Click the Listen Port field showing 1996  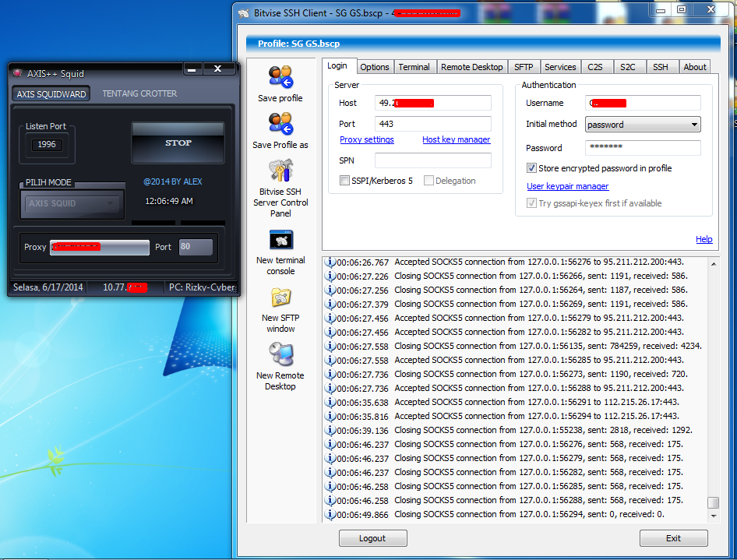coord(47,144)
